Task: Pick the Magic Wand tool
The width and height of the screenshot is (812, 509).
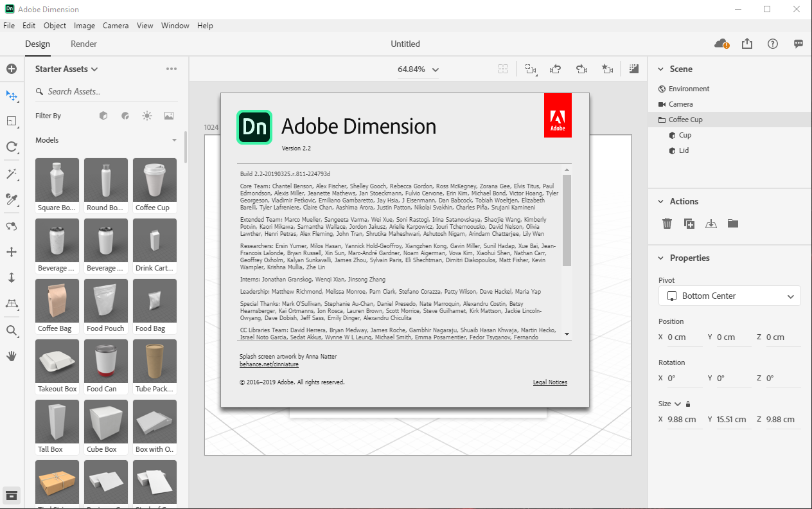Action: tap(11, 174)
